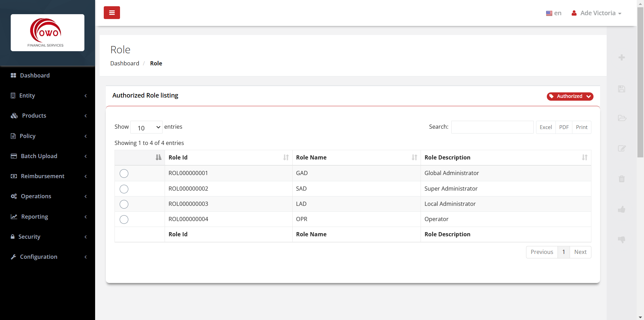Viewport: 644px width, 320px height.
Task: Click the OPR role name cell
Action: click(x=356, y=219)
